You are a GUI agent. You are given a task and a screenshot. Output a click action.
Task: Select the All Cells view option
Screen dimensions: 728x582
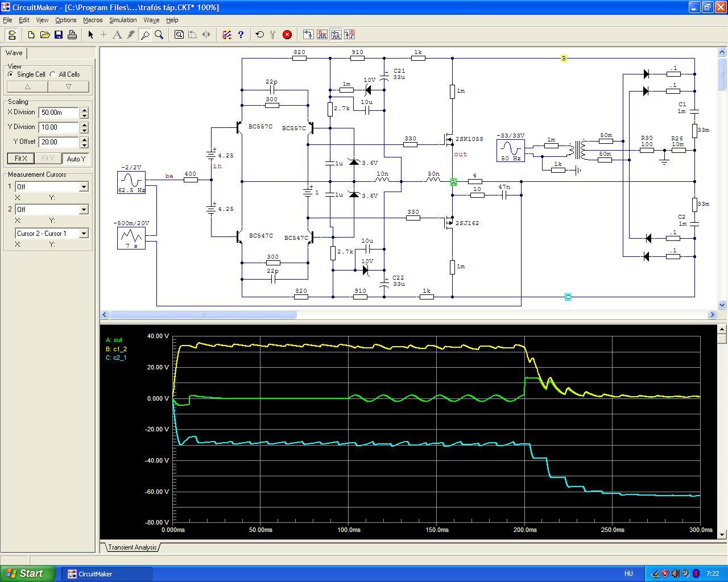(53, 74)
